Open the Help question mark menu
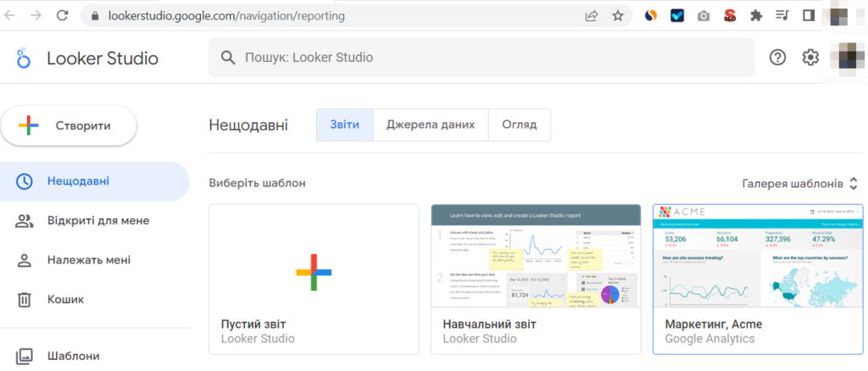The width and height of the screenshot is (868, 371). point(778,58)
